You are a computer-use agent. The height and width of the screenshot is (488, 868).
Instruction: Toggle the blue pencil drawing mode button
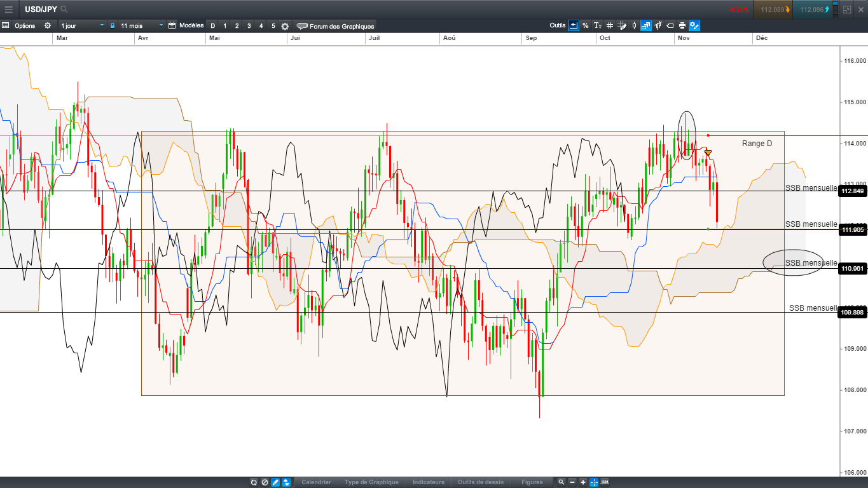coord(275,482)
